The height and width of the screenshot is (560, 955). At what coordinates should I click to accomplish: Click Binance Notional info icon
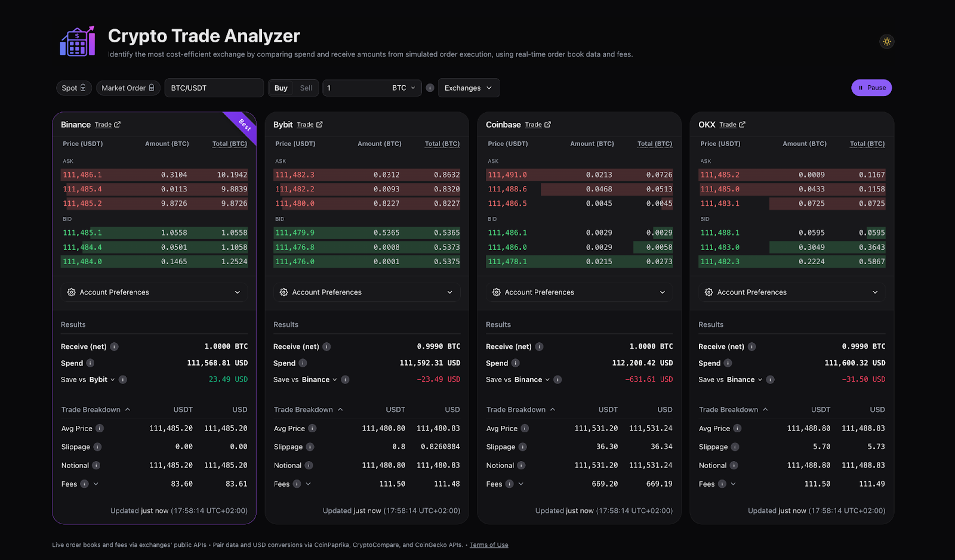(96, 465)
